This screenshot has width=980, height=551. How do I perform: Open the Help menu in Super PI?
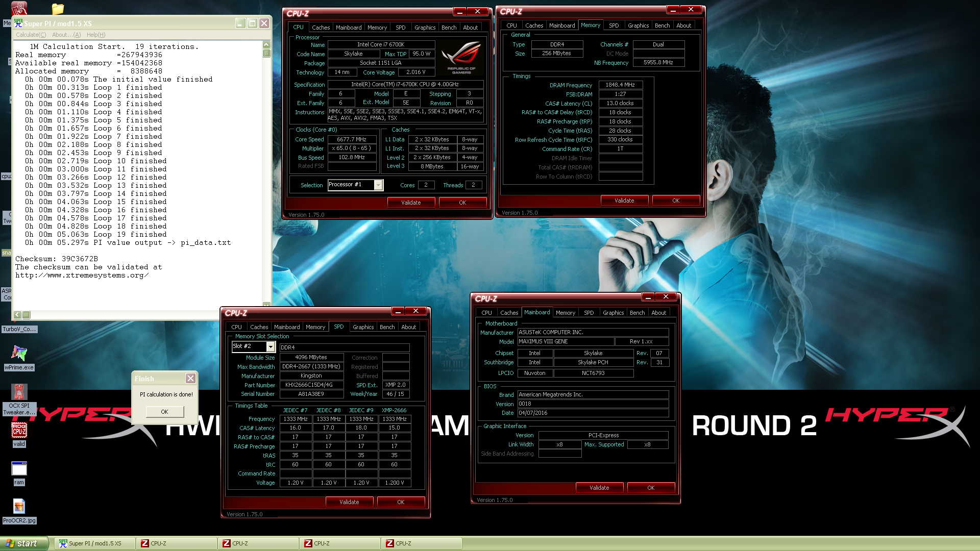(x=96, y=35)
